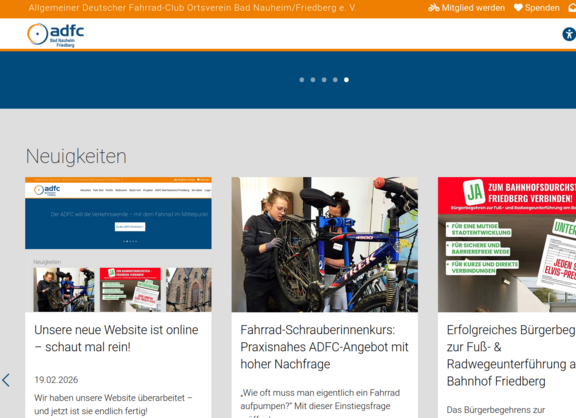Click the previous news arrow chevron
576x418 pixels.
[6, 380]
